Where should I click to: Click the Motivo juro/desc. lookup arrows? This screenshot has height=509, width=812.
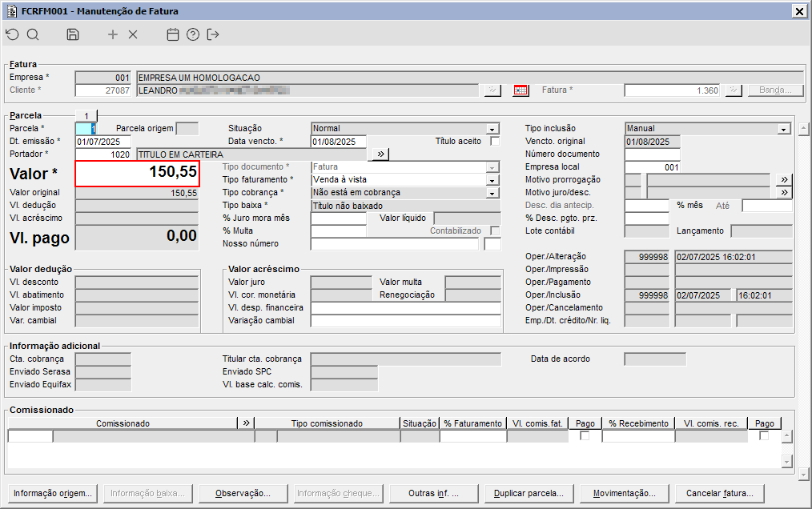(784, 193)
